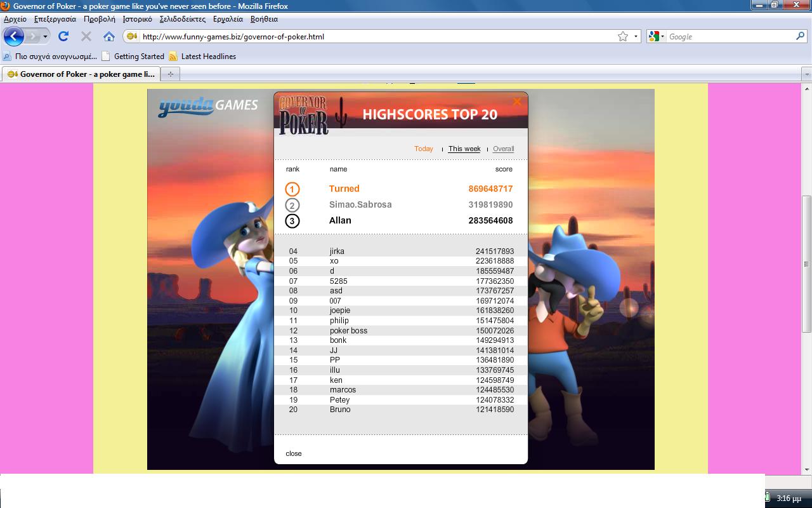Click the philip entry at rank 11
This screenshot has height=508, width=812.
click(x=339, y=321)
